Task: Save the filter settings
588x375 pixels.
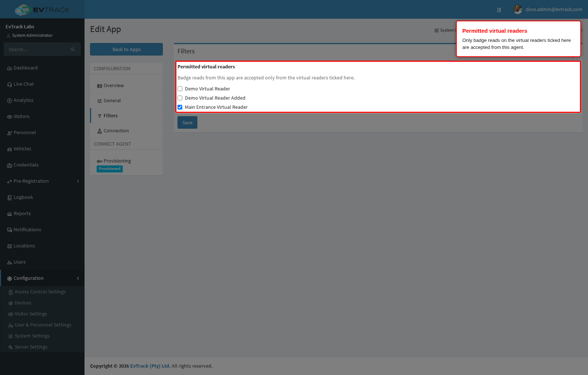Action: (x=187, y=122)
